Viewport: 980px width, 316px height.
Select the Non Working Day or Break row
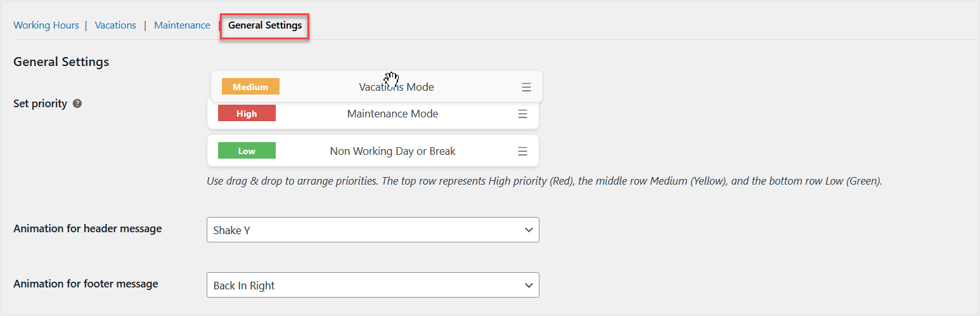coord(392,152)
